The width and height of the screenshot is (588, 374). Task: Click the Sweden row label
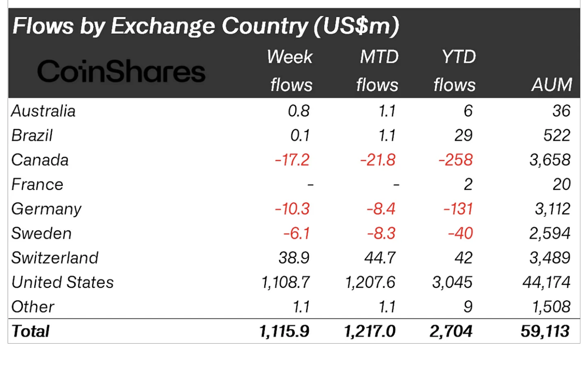42,233
